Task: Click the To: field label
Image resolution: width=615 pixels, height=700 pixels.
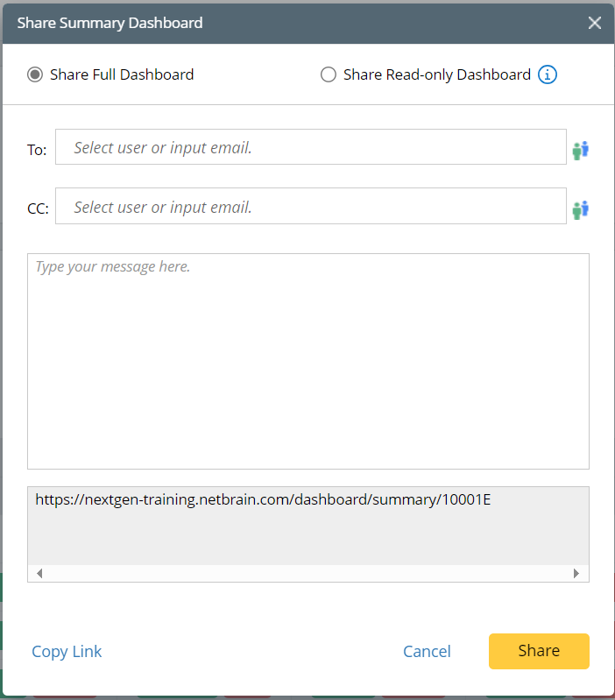Action: [37, 150]
